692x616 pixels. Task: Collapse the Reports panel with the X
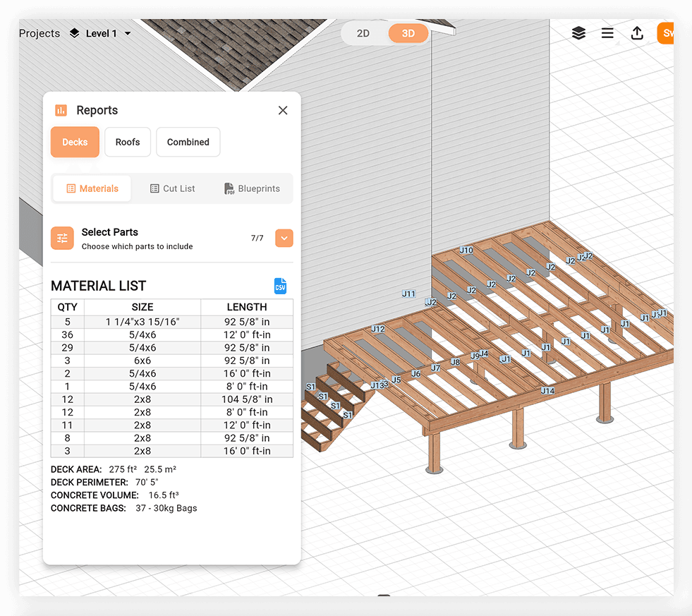(x=282, y=110)
